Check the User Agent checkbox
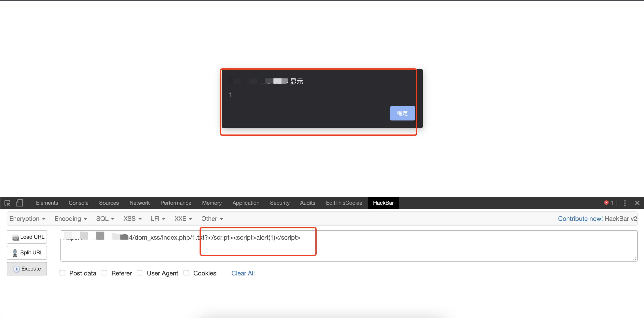 [x=140, y=273]
